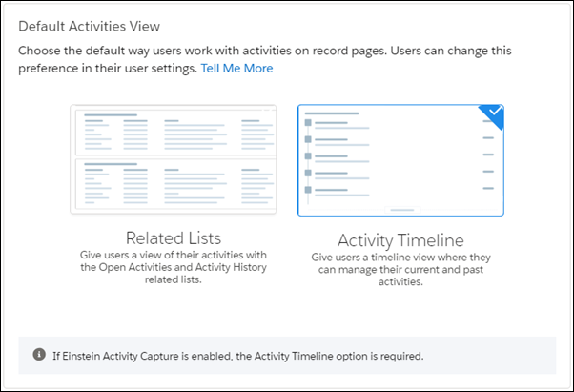574x392 pixels.
Task: Click the Default Activities View heading
Action: (x=89, y=27)
